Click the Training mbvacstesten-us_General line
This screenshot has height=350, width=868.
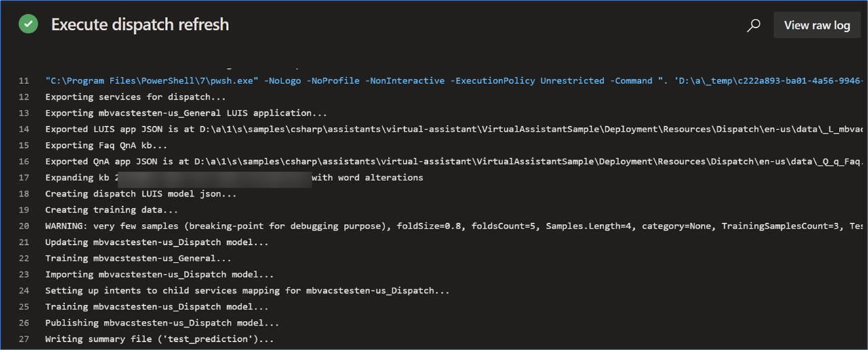click(x=138, y=258)
